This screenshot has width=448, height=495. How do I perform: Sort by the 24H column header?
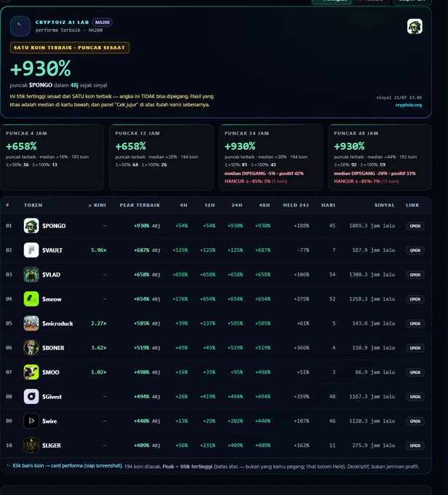tap(237, 205)
